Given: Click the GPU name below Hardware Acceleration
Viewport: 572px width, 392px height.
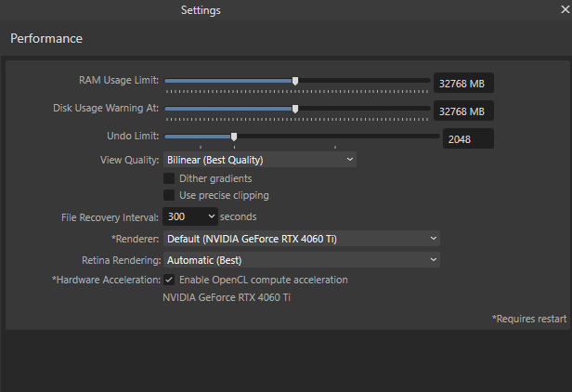Looking at the screenshot, I should point(227,297).
